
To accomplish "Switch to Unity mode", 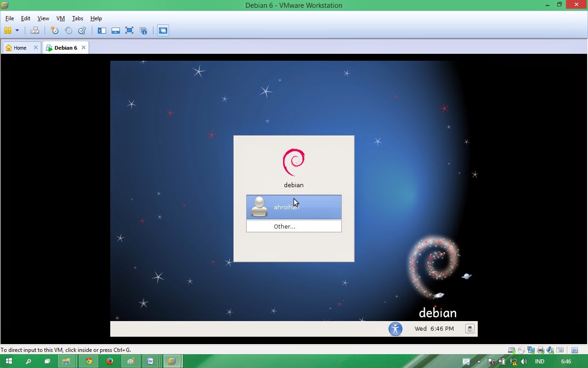I will (x=143, y=30).
